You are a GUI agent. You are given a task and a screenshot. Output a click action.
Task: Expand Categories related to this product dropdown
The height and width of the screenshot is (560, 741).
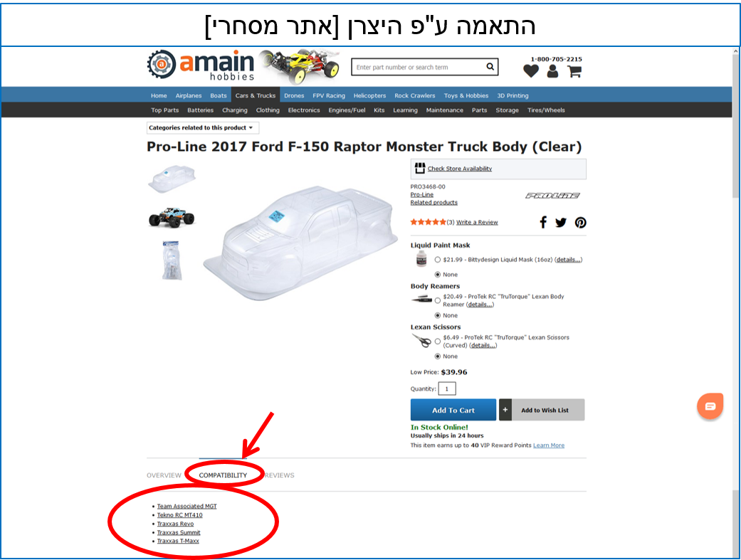[x=203, y=127]
